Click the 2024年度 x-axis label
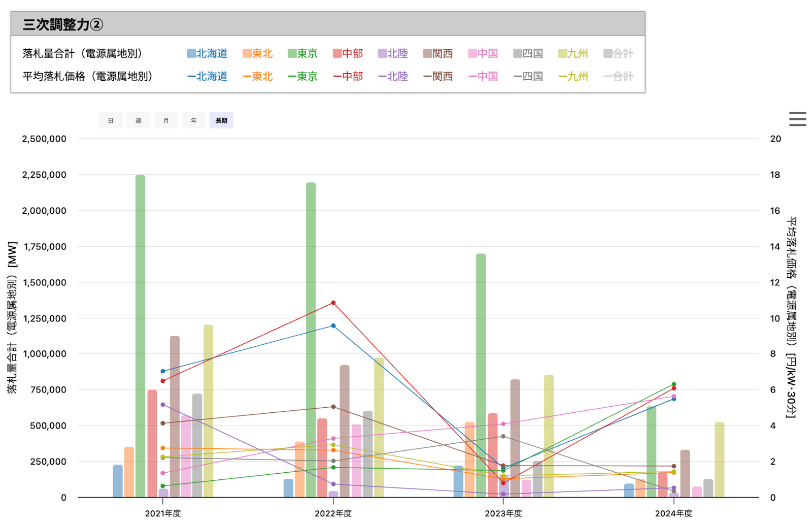The height and width of the screenshot is (523, 812). (x=673, y=513)
